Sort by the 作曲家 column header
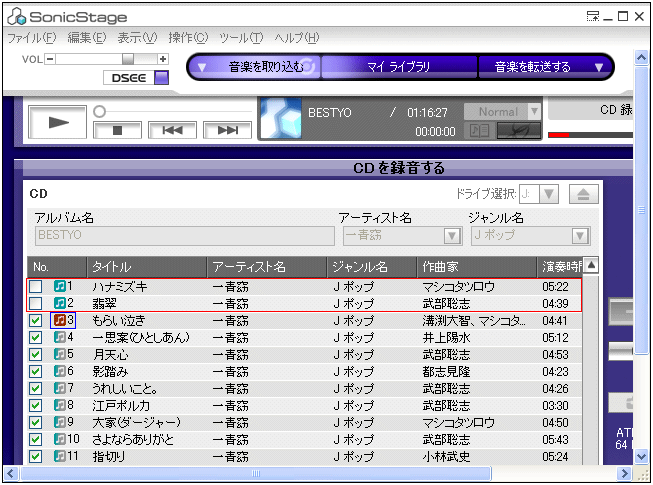This screenshot has width=653, height=485. click(x=477, y=267)
